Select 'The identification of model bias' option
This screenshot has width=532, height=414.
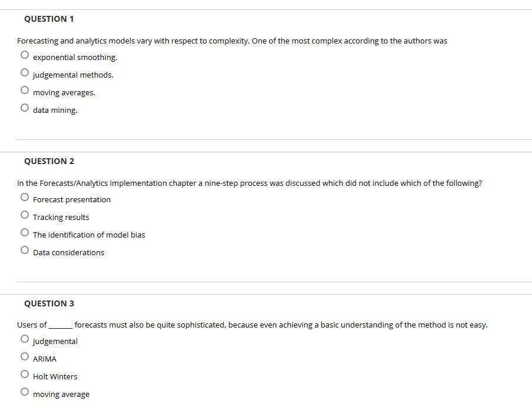coord(24,232)
